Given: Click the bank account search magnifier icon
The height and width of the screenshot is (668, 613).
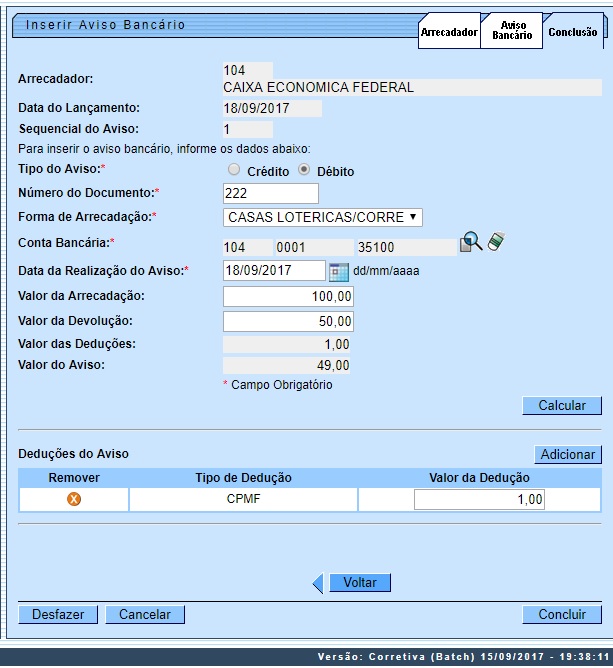Looking at the screenshot, I should click(x=470, y=243).
